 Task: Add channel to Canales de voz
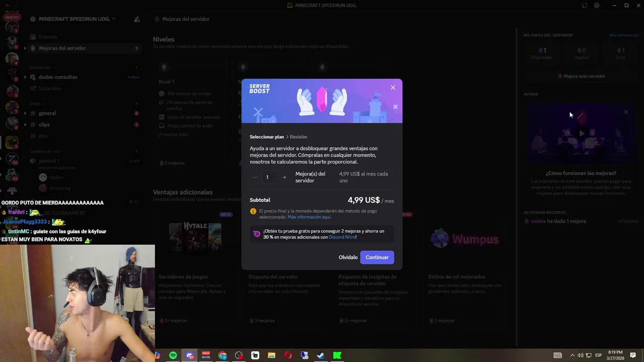(x=136, y=151)
